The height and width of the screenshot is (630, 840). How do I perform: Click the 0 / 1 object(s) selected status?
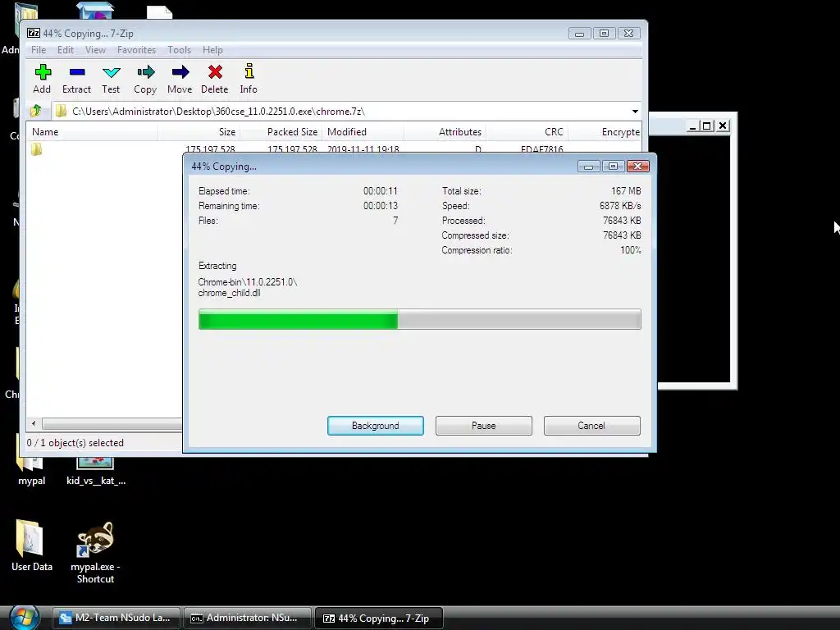(75, 443)
